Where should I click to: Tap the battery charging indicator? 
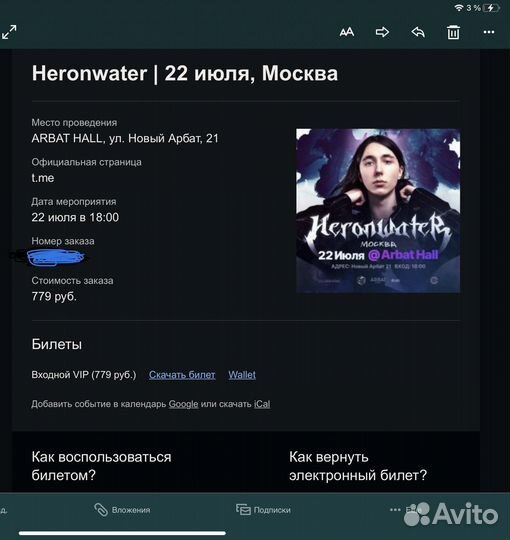[491, 8]
